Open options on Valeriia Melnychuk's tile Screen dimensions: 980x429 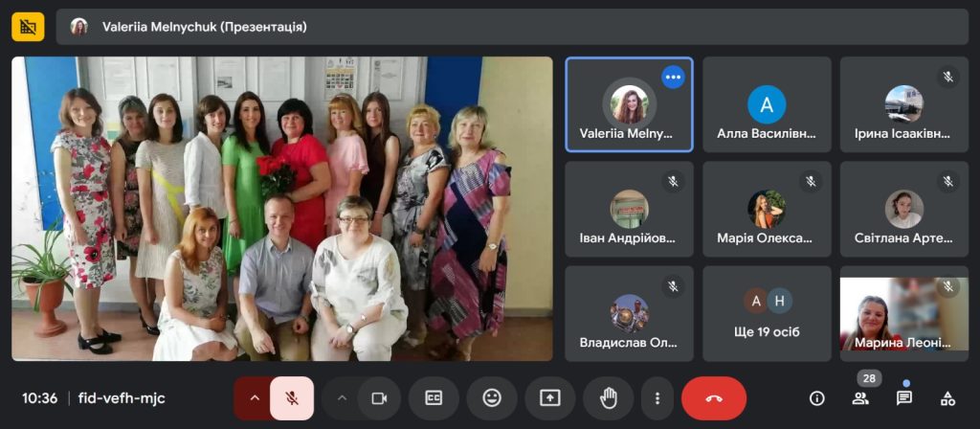point(673,77)
